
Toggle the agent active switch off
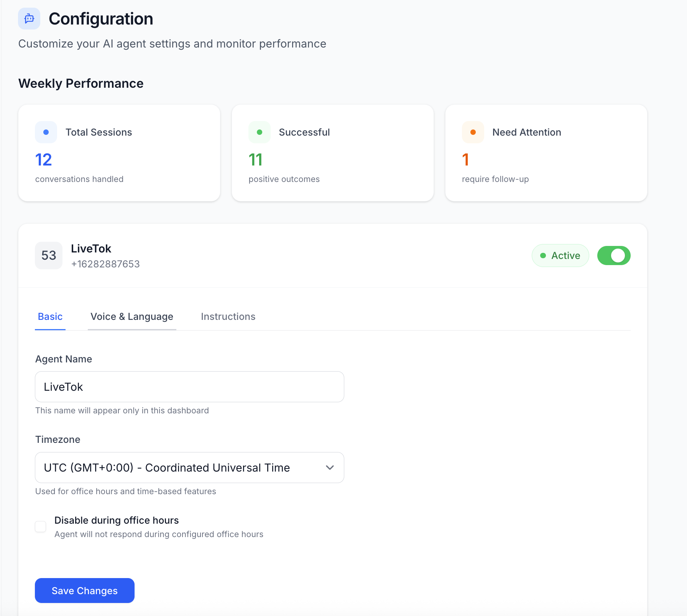click(613, 256)
